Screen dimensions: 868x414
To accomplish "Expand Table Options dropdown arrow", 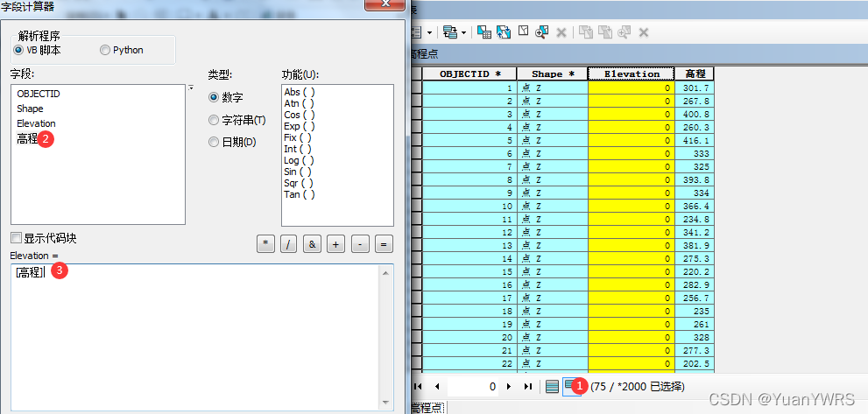I will click(x=429, y=32).
